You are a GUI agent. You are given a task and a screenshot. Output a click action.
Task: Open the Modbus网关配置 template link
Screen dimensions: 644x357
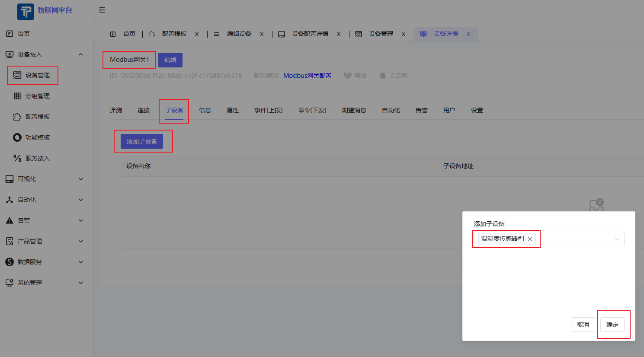(307, 75)
